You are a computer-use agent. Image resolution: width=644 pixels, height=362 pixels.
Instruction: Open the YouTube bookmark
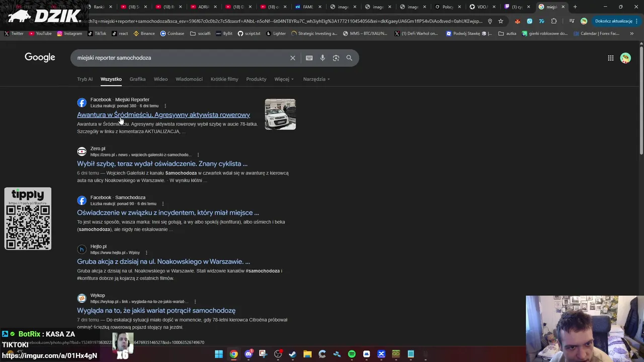pos(40,34)
